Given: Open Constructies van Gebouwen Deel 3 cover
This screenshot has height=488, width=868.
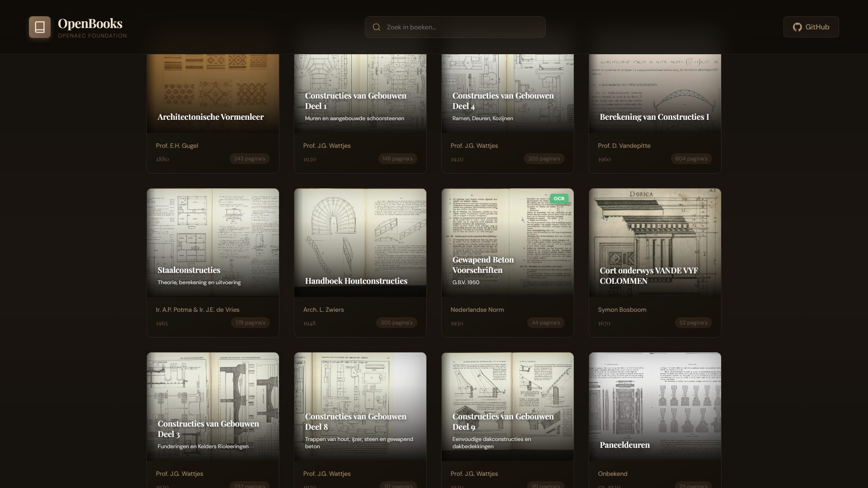Looking at the screenshot, I should point(213,407).
